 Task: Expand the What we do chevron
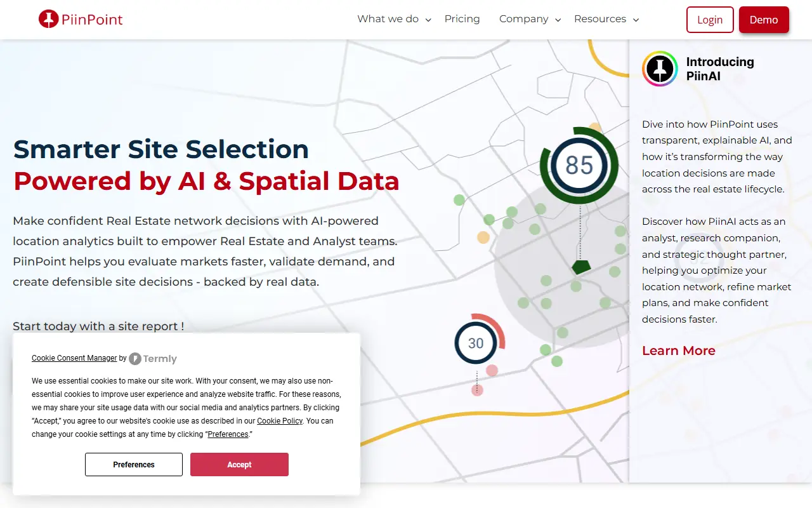[428, 20]
